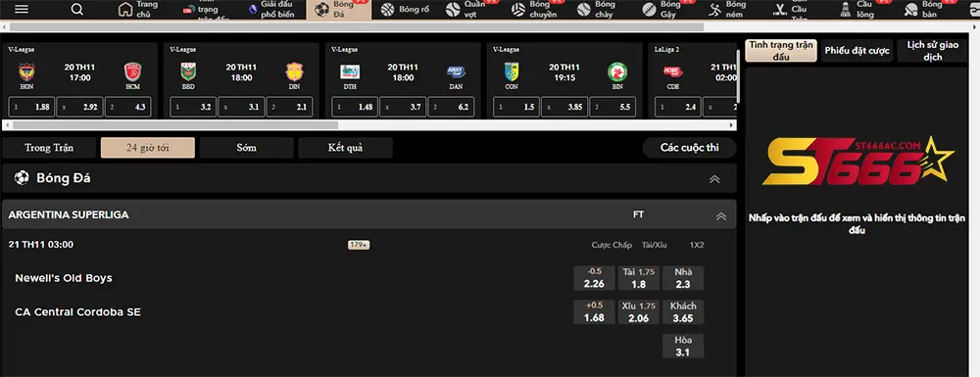Click the BBD team logo
The image size is (980, 377).
tap(188, 71)
